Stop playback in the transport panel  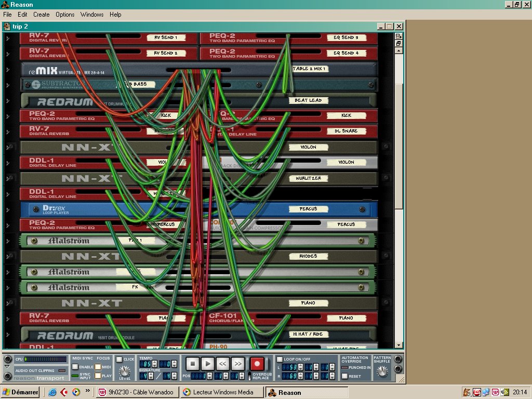tap(192, 364)
